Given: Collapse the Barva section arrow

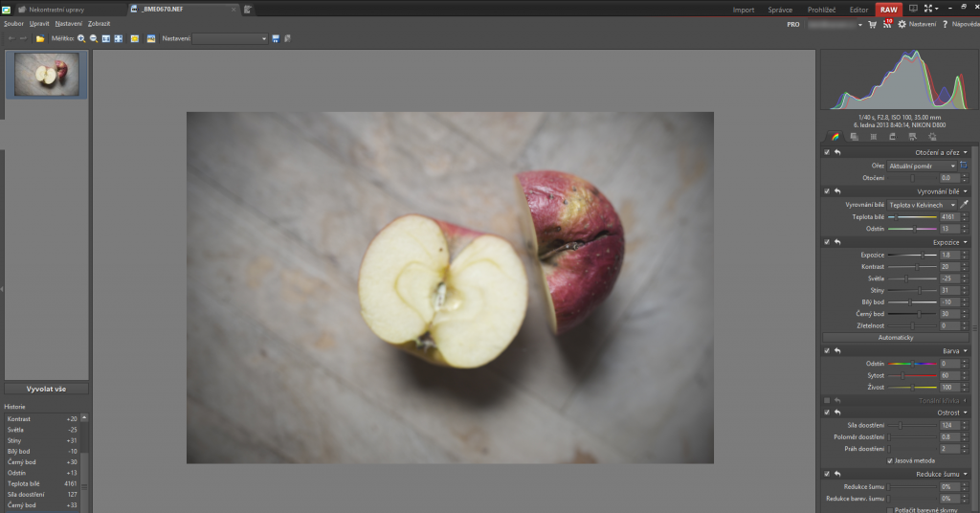Looking at the screenshot, I should [966, 350].
